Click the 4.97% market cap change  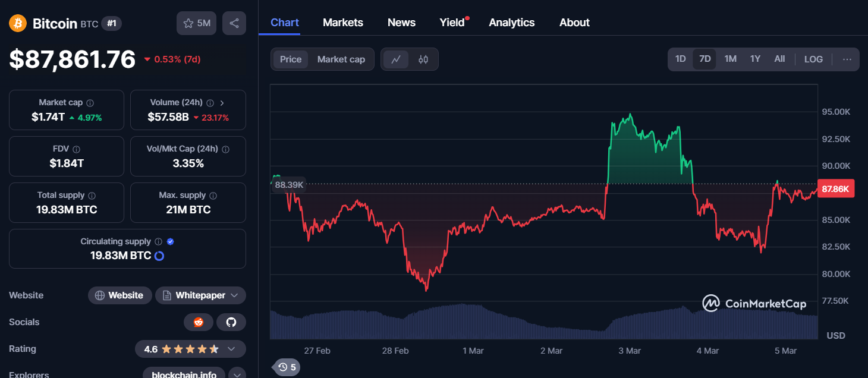90,118
